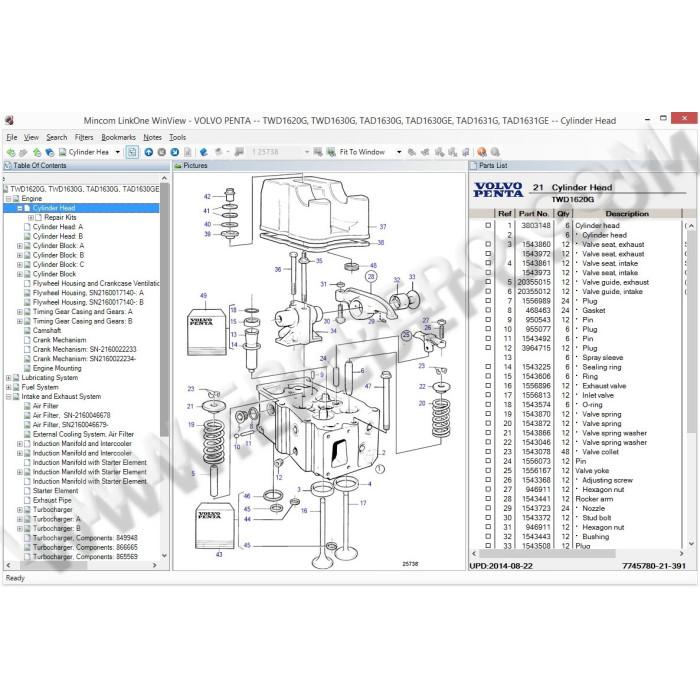Expand the Turbocharger: A node
The height and width of the screenshot is (700, 700).
point(20,519)
